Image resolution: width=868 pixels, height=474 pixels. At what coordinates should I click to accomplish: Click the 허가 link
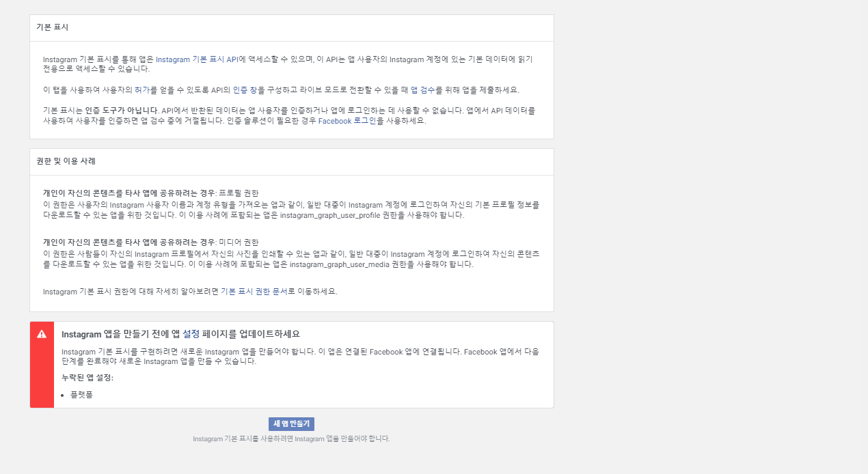pos(142,90)
